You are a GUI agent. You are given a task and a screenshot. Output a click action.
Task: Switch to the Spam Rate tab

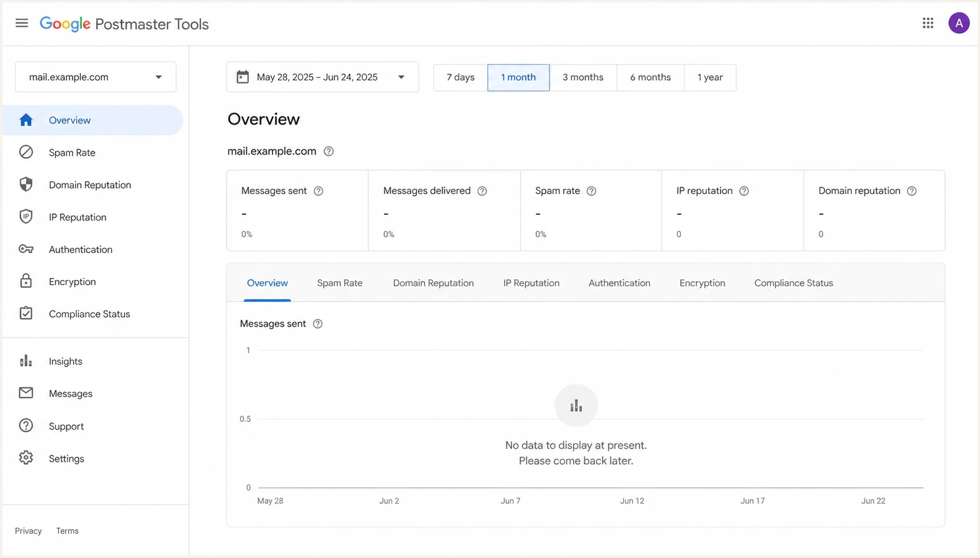tap(340, 283)
